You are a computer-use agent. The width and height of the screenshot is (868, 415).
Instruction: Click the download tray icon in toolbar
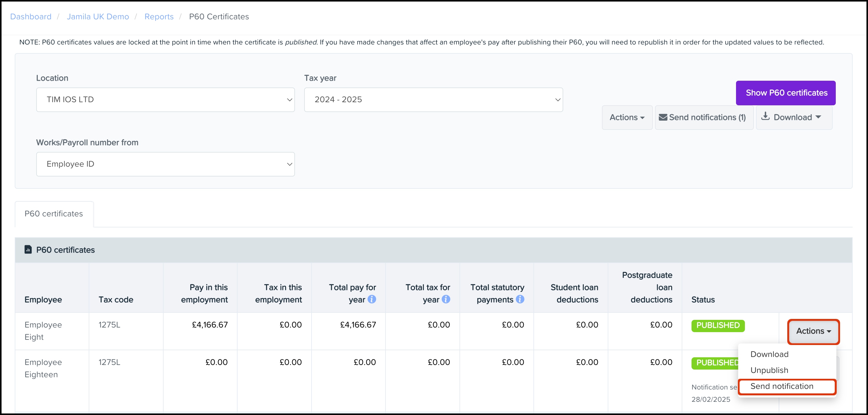[765, 116]
